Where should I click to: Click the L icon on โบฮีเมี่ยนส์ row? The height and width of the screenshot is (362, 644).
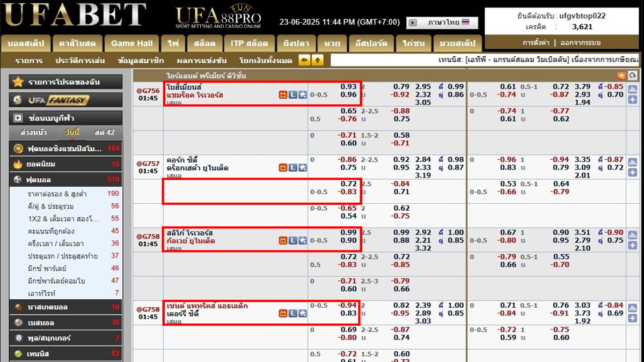[292, 95]
